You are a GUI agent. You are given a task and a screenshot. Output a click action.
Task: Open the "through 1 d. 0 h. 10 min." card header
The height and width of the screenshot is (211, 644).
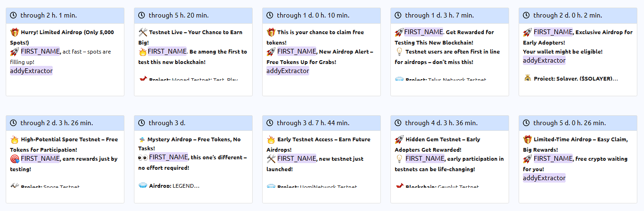point(321,15)
